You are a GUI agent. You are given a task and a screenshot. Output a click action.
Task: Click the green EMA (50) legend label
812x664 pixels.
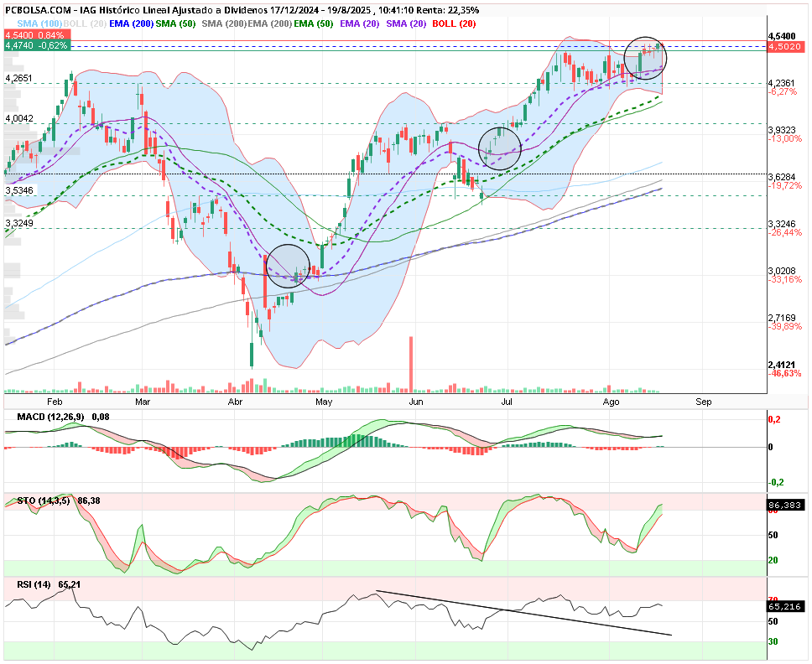[313, 23]
